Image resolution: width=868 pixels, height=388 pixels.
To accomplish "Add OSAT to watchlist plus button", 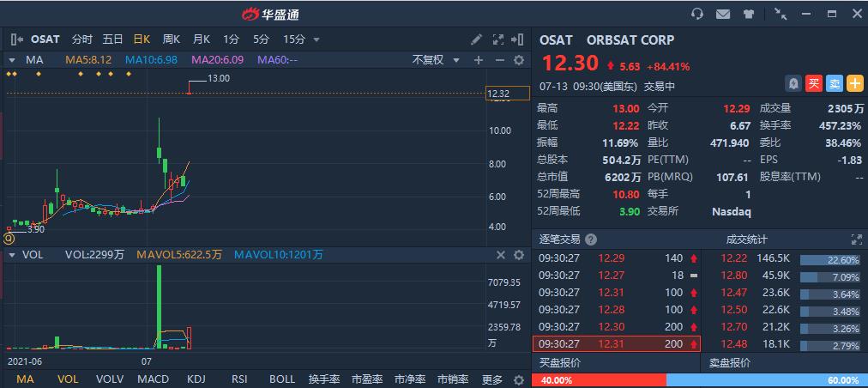I will click(855, 84).
